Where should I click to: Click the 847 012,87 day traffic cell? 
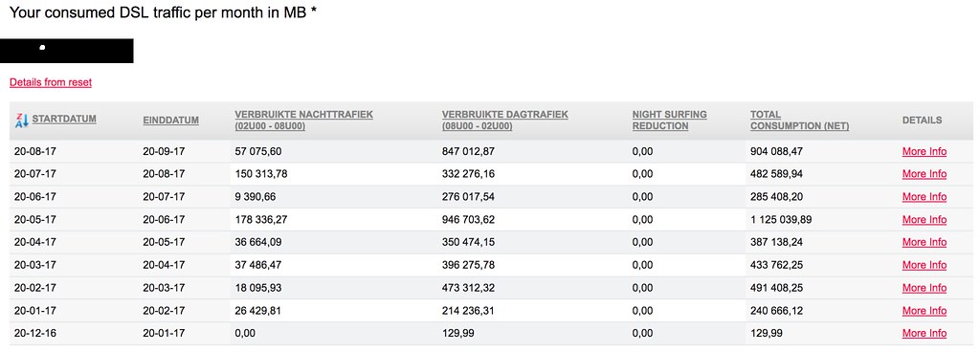pos(469,152)
